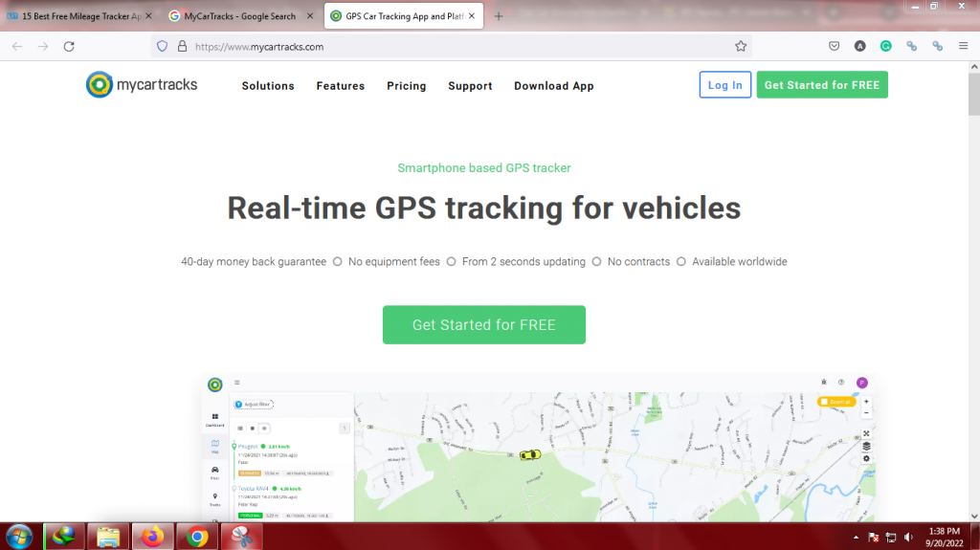980x550 pixels.
Task: Click the chain extension icon beside Grammarly
Action: pyautogui.click(x=912, y=46)
